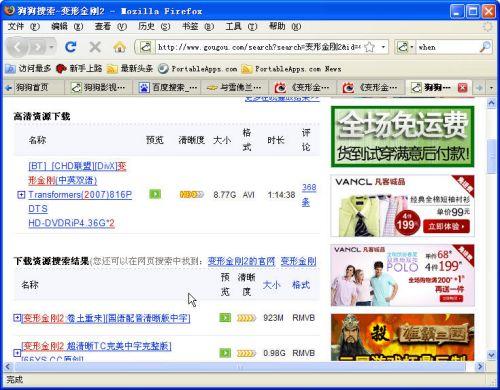The image size is (500, 390).
Task: Go to the Home page icon
Action: pos(120,47)
